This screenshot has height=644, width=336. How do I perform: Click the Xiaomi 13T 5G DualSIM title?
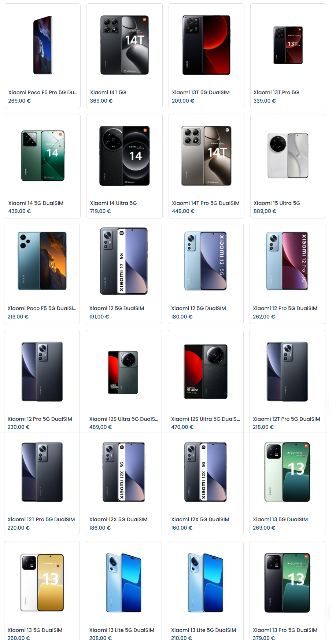pos(201,92)
